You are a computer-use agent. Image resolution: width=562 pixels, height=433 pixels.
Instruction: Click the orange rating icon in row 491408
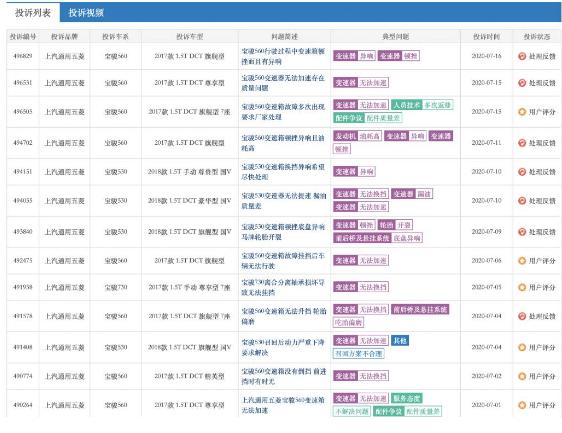522,347
